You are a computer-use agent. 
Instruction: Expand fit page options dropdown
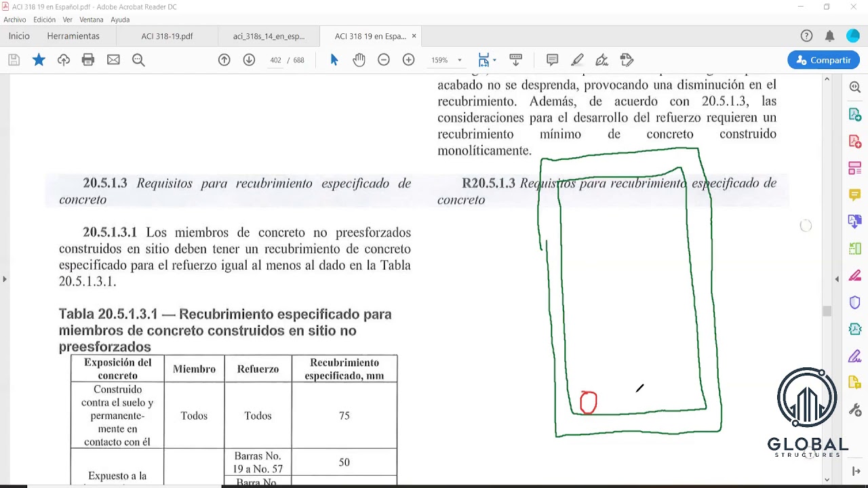pyautogui.click(x=494, y=60)
